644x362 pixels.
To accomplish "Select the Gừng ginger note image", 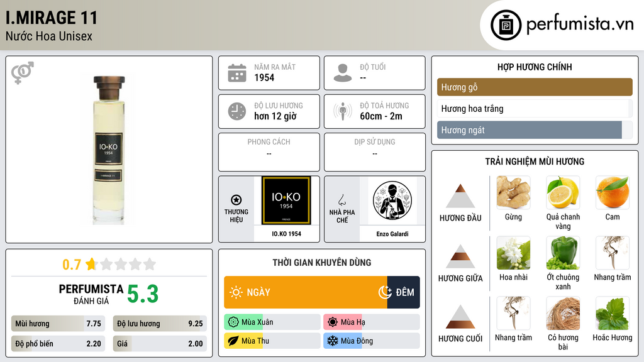I will pos(513,192).
